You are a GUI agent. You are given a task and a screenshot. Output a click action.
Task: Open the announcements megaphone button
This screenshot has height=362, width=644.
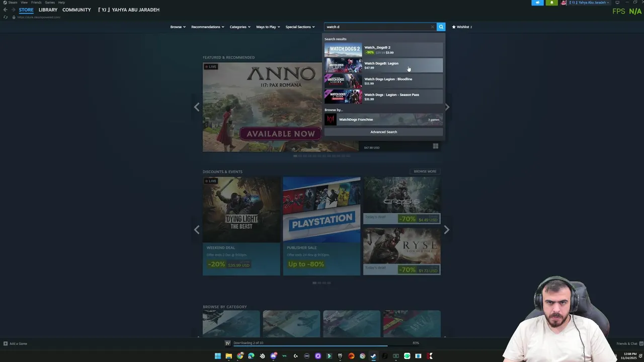tap(537, 3)
